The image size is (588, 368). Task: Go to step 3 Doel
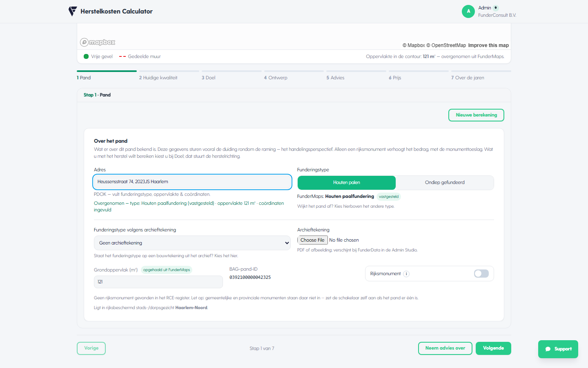pos(232,75)
